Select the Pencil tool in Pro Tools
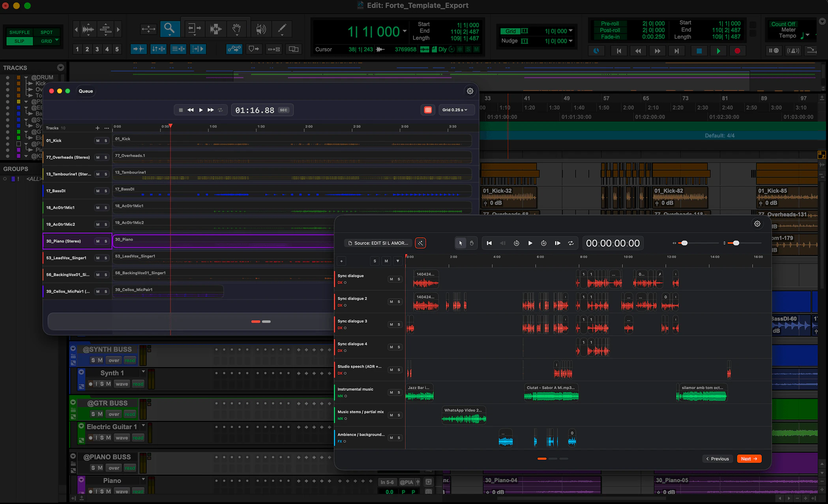 click(282, 29)
